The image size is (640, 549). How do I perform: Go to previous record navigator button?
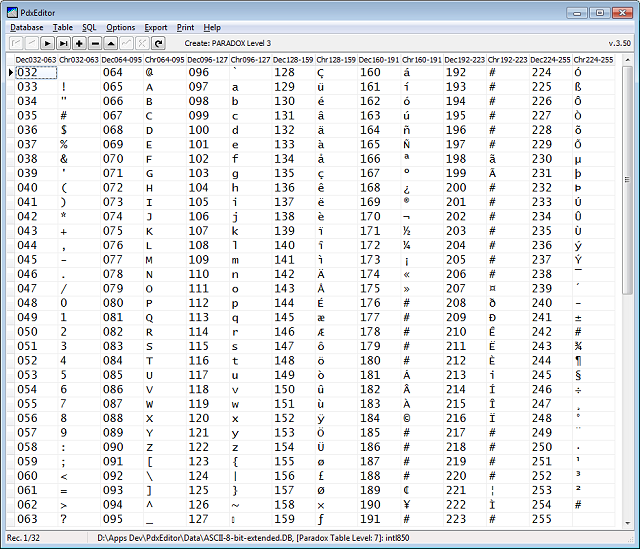point(32,43)
